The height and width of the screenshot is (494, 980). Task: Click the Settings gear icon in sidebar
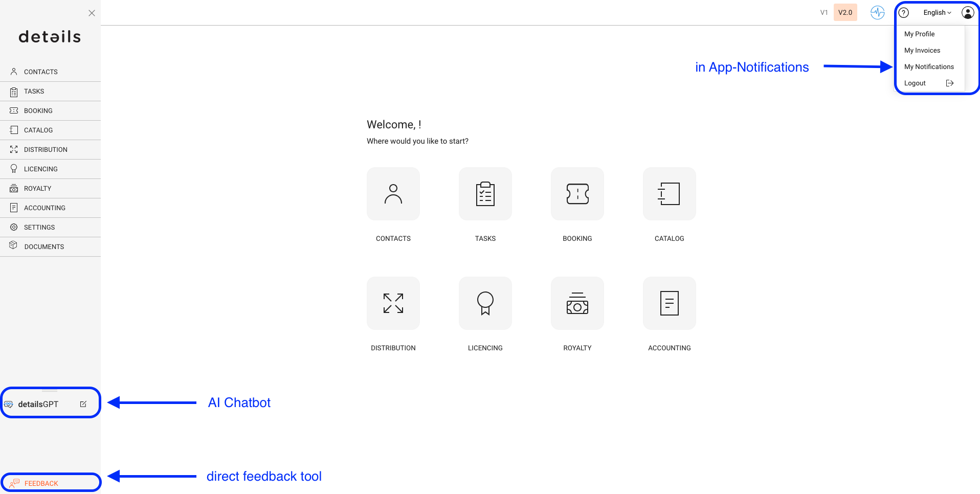tap(14, 227)
